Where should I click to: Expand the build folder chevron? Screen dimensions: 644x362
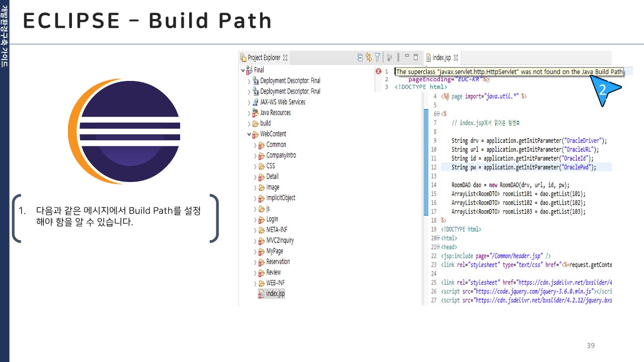pyautogui.click(x=249, y=124)
